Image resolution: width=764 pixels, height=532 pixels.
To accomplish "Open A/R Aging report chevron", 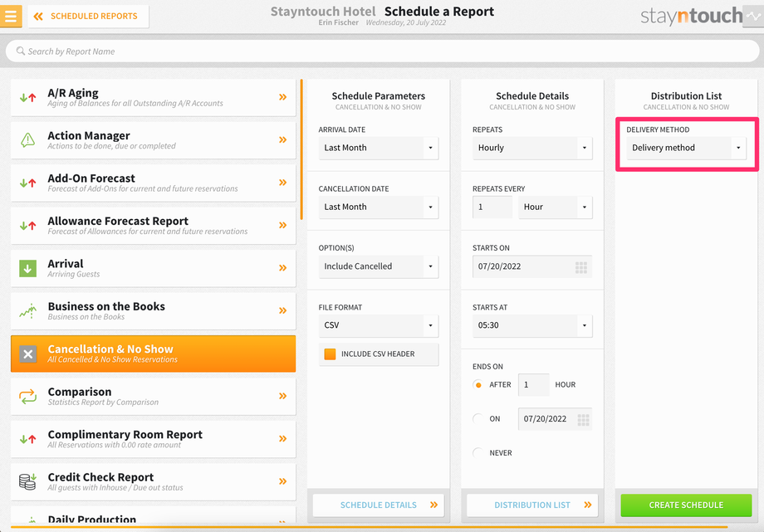I will 282,97.
